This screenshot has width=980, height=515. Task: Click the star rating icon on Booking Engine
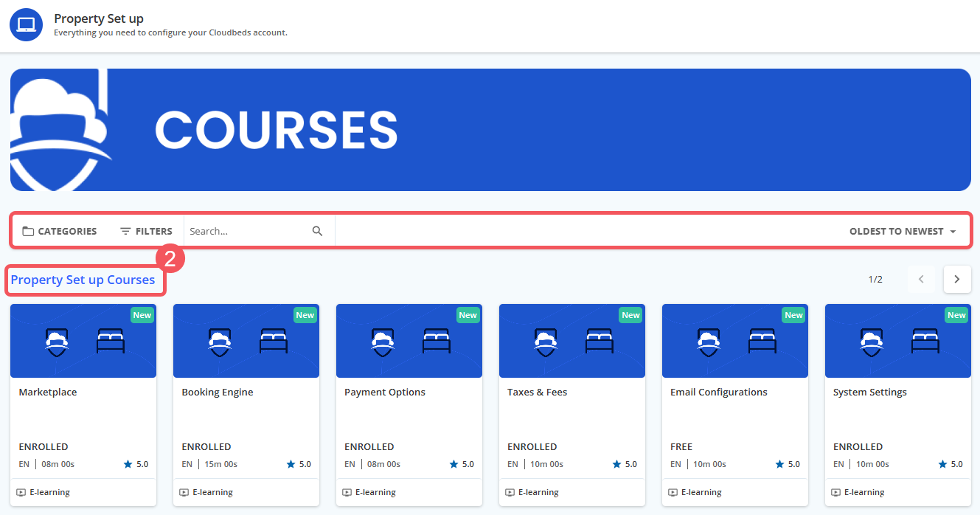tap(291, 464)
